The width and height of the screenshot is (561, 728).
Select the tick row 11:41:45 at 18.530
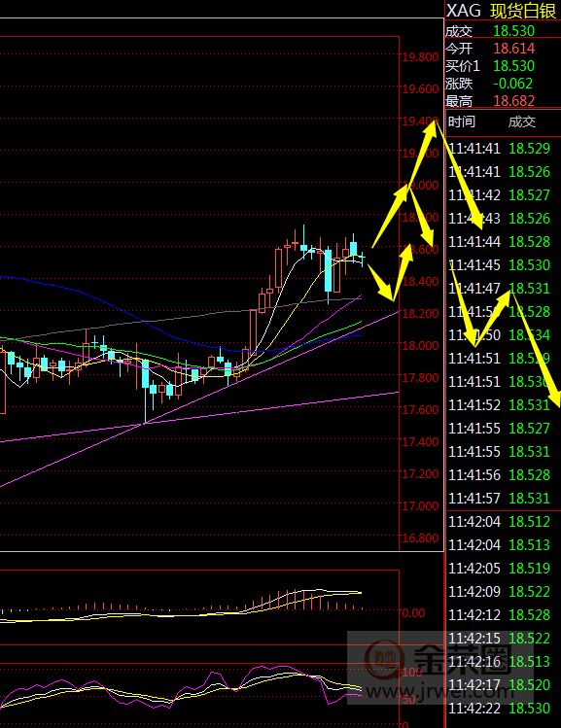pos(499,265)
